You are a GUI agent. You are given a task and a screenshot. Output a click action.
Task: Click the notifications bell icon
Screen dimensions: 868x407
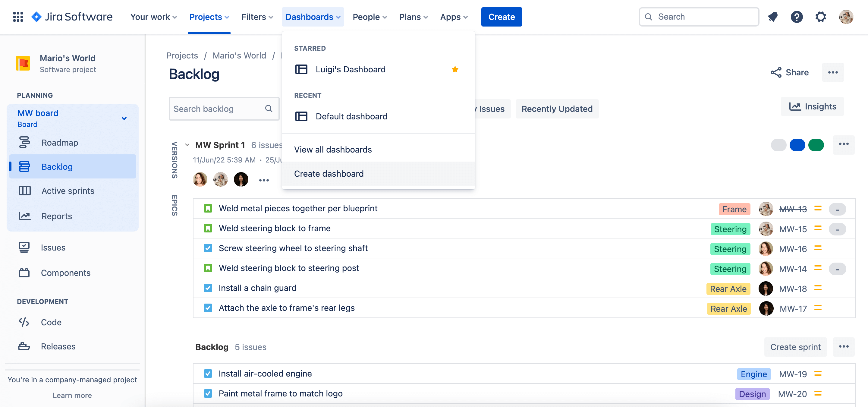(x=773, y=17)
